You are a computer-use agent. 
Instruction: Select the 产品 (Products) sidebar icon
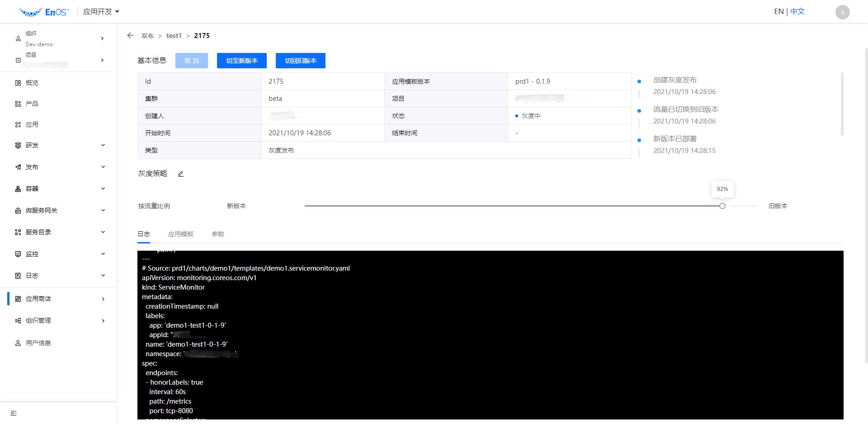(x=31, y=103)
